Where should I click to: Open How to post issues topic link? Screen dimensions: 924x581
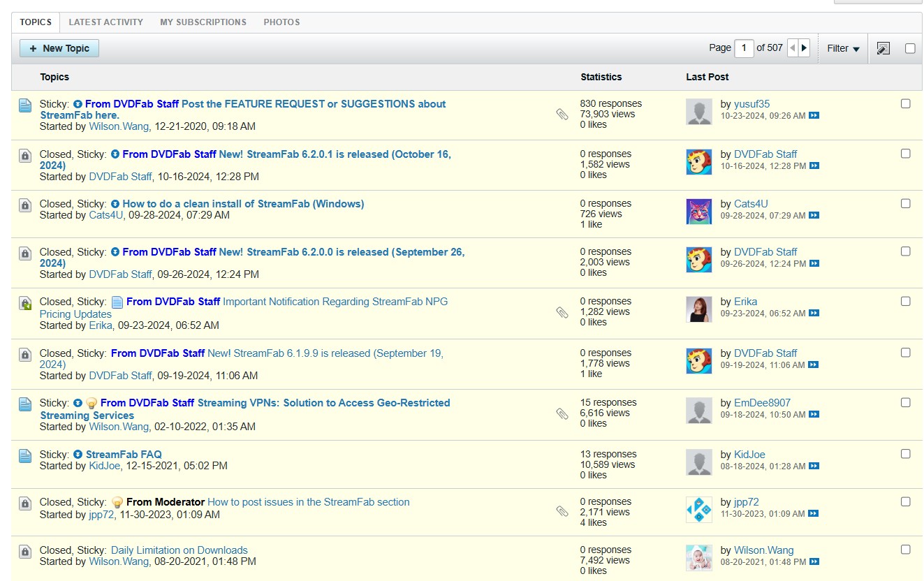[x=309, y=502]
